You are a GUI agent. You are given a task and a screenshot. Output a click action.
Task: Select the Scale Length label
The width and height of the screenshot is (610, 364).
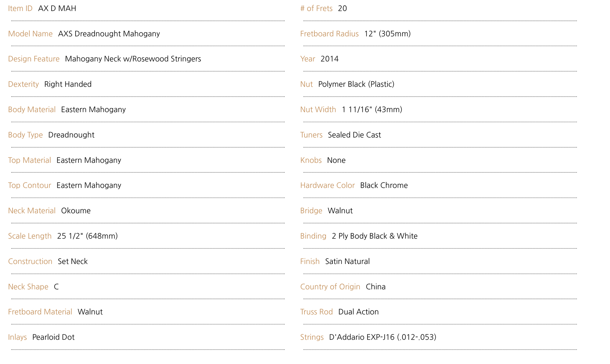(30, 236)
